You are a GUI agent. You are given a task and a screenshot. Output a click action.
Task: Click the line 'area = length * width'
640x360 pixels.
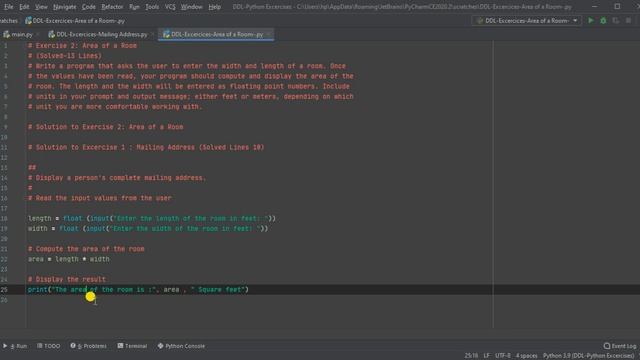(x=68, y=259)
